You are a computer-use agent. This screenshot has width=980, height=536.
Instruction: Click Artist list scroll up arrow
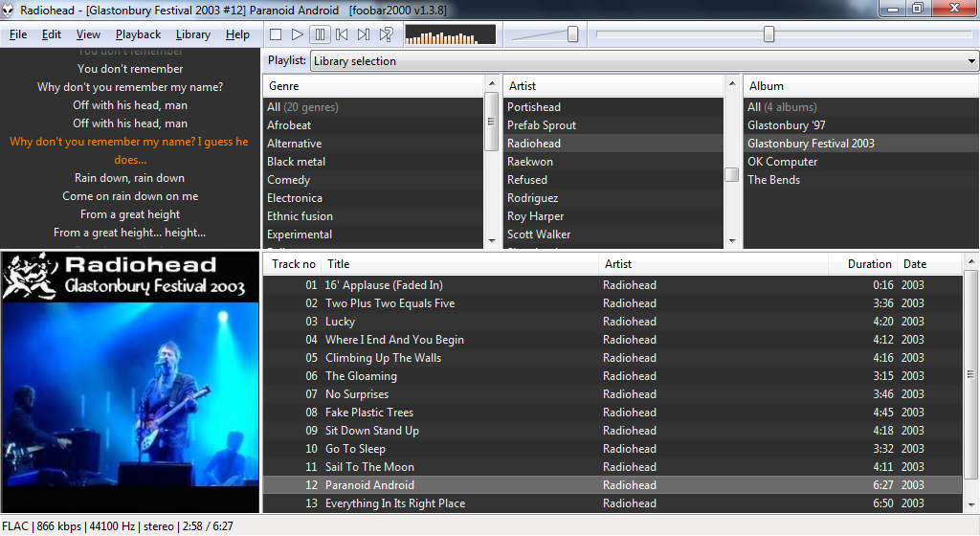[x=732, y=83]
